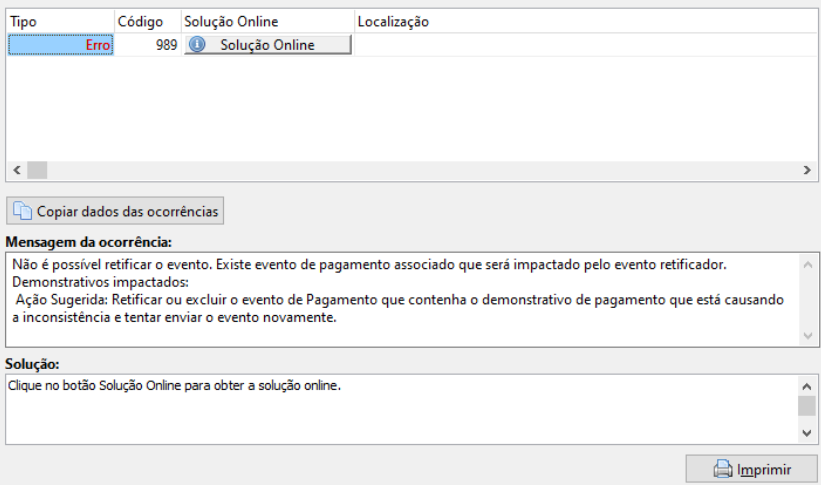Click the Solução box scrollbar thumb
Image resolution: width=821 pixels, height=492 pixels.
coord(807,406)
